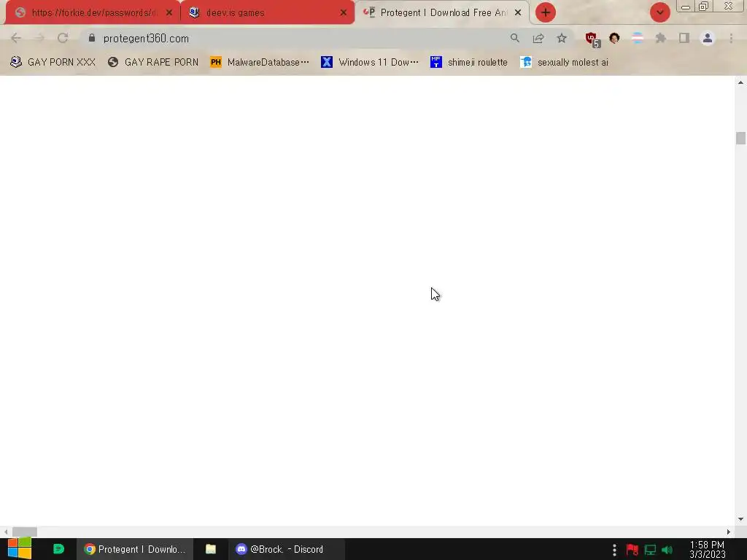Select the Protegent Download Free tab

(x=441, y=12)
